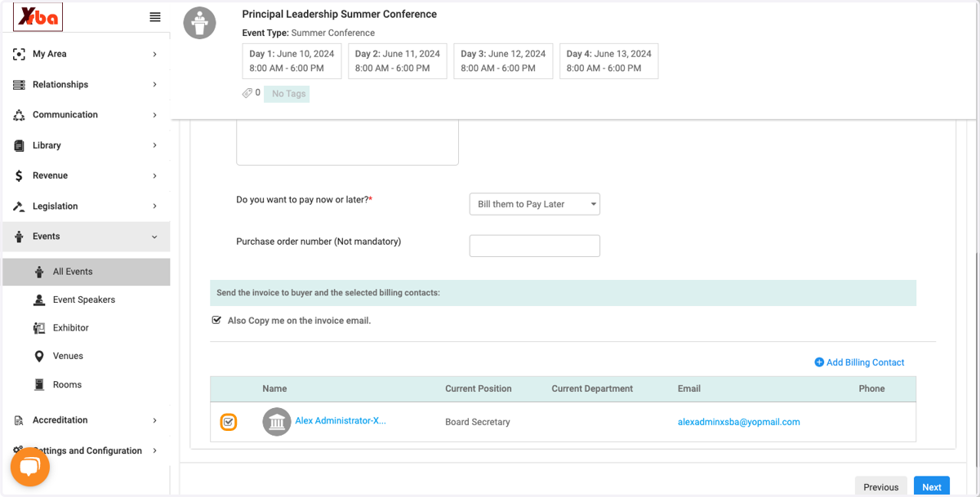Expand the Accreditation chevron
Viewport: 980px width, 497px height.
click(x=154, y=420)
